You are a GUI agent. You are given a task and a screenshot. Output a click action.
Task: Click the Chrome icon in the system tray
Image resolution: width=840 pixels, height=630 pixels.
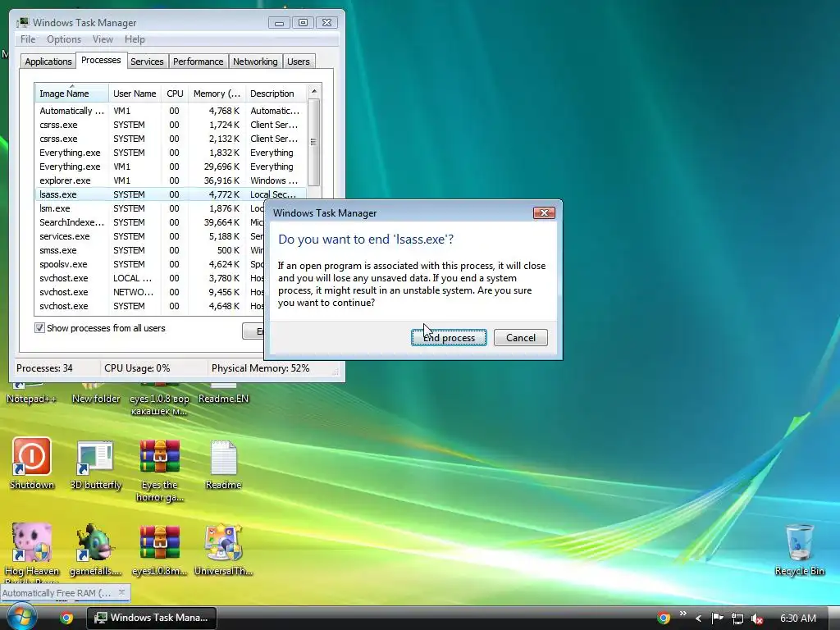[x=664, y=619]
